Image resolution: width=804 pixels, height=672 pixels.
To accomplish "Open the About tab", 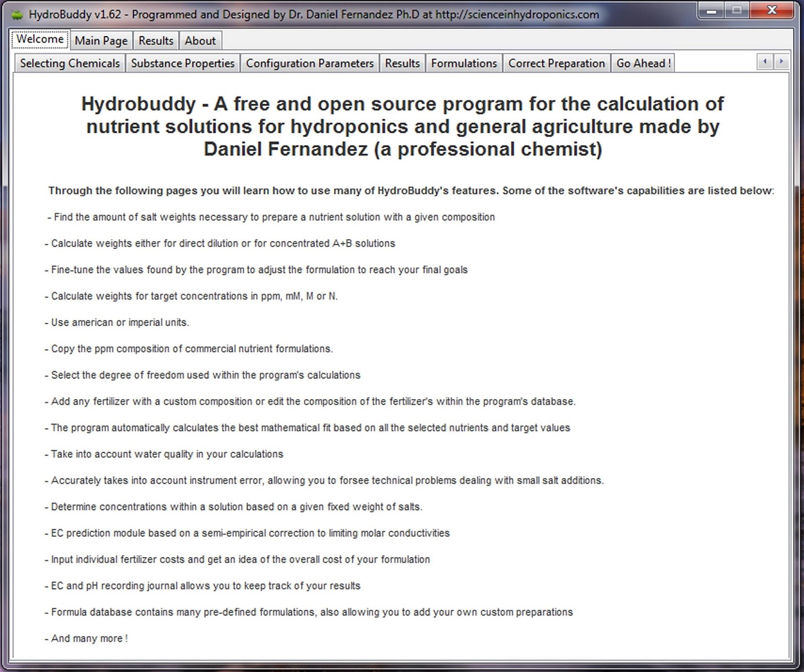I will pos(200,41).
